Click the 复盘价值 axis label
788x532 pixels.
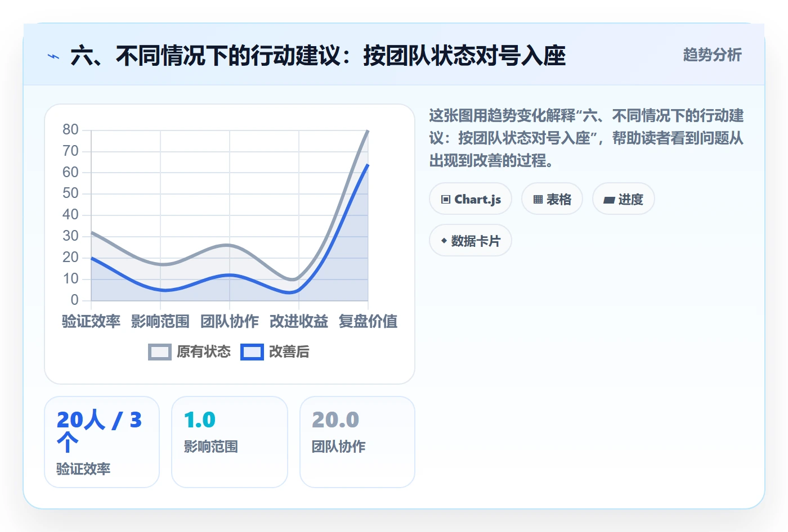pyautogui.click(x=368, y=321)
